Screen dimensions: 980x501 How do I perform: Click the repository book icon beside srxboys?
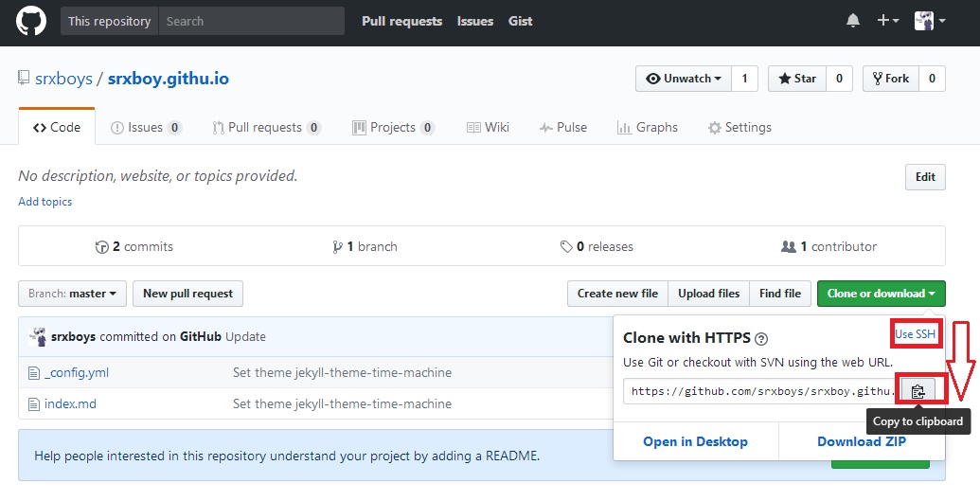(x=24, y=79)
